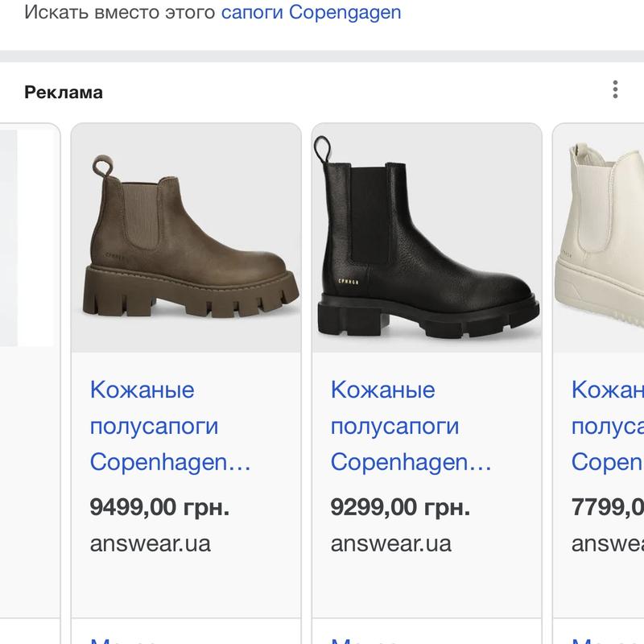Click the Реклама label
The height and width of the screenshot is (644, 644).
click(x=64, y=93)
